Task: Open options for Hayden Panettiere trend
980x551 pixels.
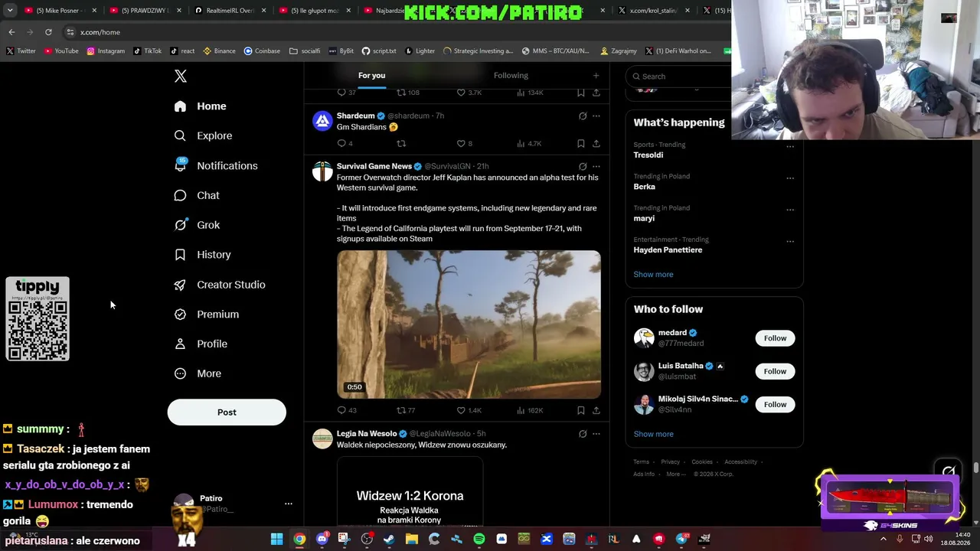Action: [790, 242]
